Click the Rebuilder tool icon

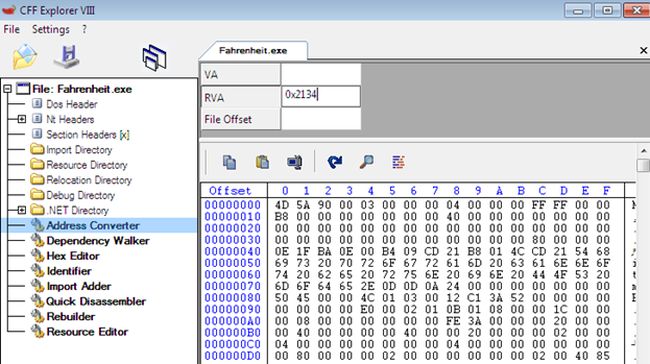pyautogui.click(x=38, y=317)
